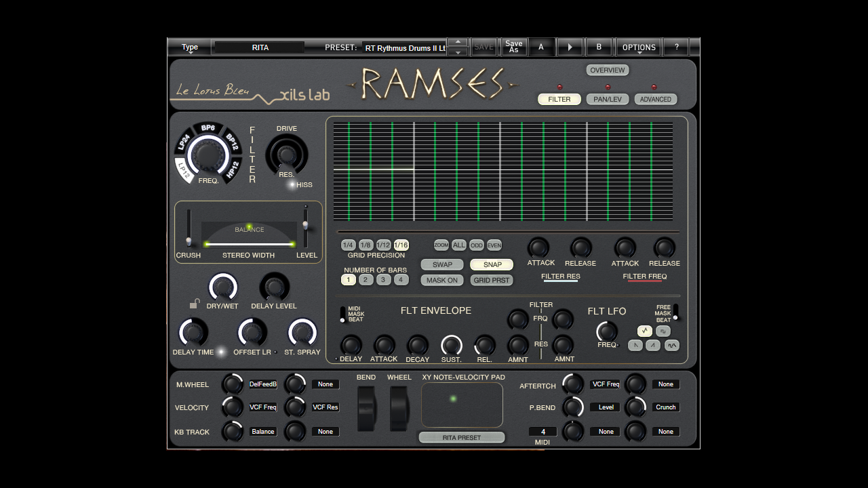Open the P.BEND Crunch destination selector

[x=666, y=407]
